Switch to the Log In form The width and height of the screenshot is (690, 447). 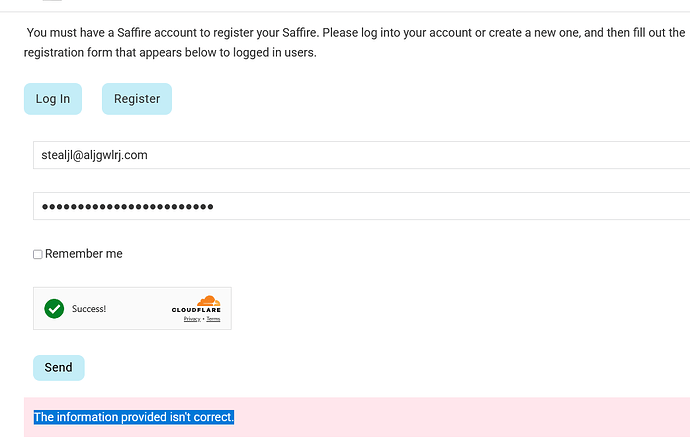(x=53, y=99)
